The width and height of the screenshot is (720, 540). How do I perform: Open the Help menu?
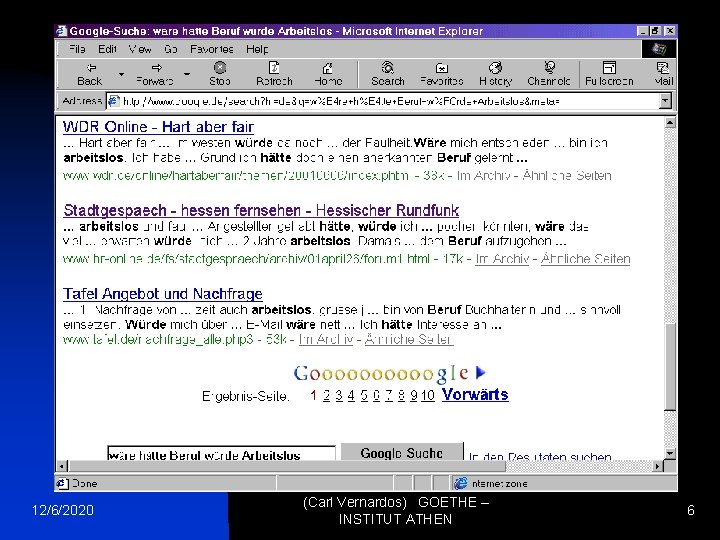(257, 49)
